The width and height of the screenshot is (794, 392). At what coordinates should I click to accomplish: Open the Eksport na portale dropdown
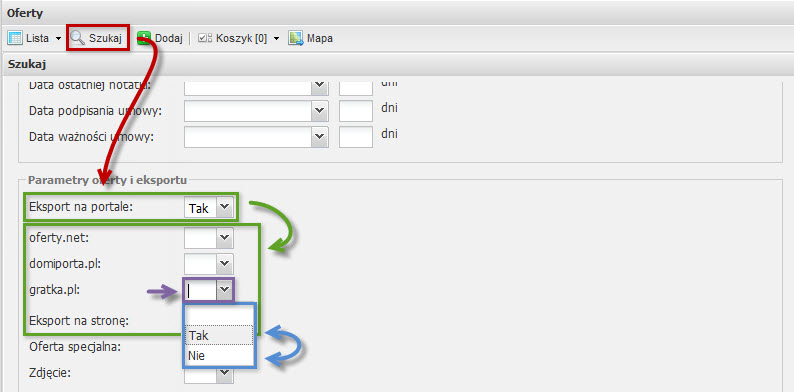point(209,208)
